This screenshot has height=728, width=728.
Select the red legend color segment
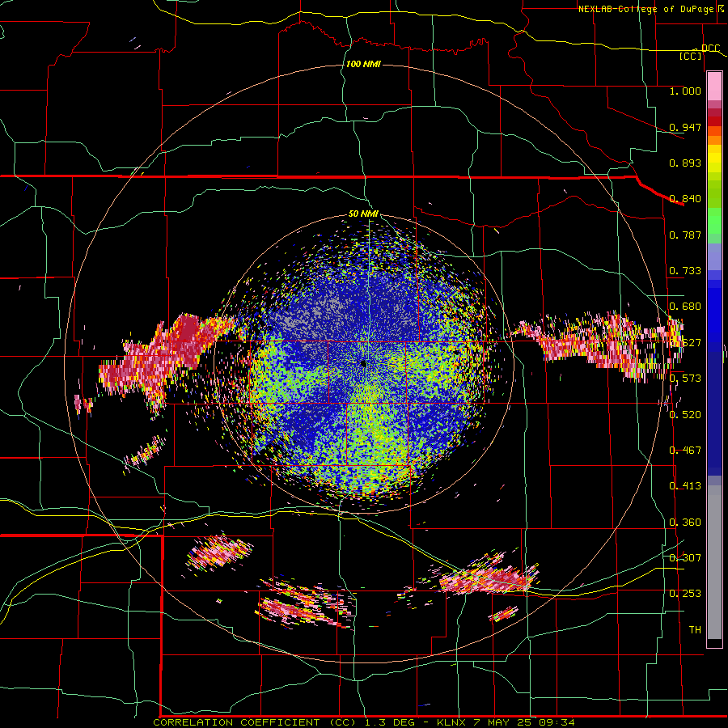coord(714,121)
